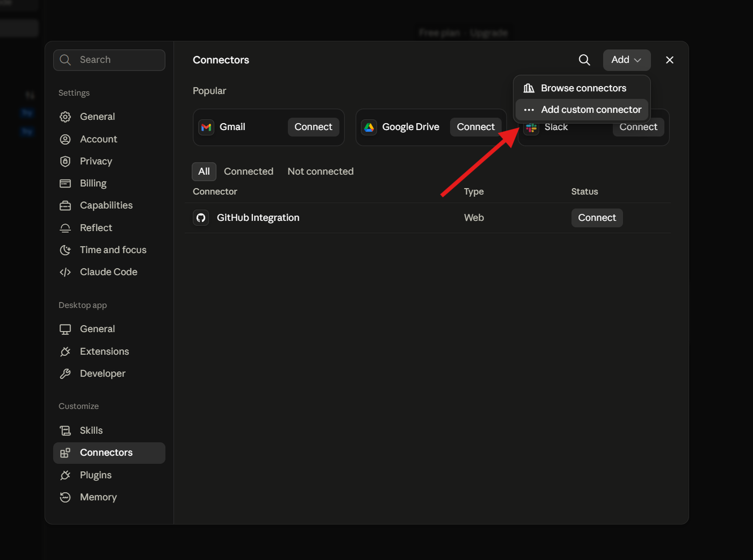This screenshot has width=753, height=560.
Task: Switch to the Connected filter tab
Action: (248, 172)
